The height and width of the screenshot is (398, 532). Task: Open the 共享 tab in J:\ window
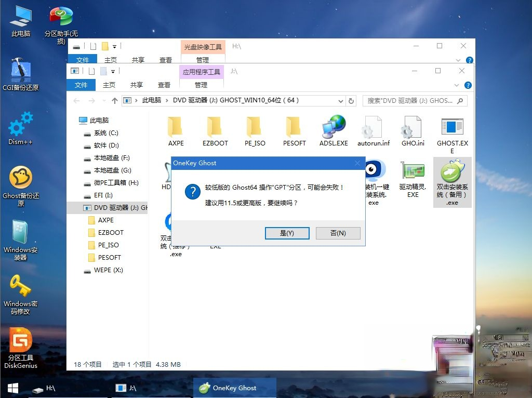137,85
